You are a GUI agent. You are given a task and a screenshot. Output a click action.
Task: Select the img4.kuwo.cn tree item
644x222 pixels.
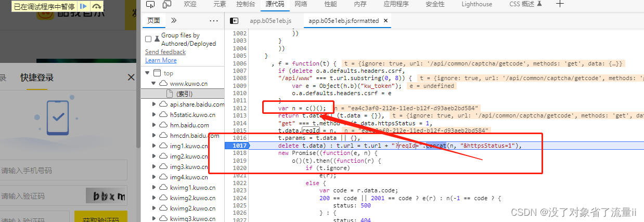coord(189,177)
